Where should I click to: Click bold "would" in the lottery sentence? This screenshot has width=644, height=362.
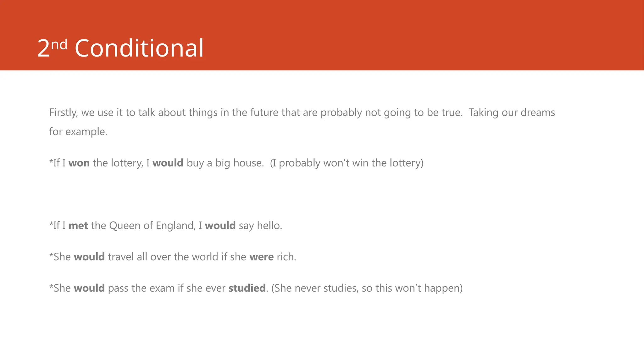pyautogui.click(x=168, y=163)
